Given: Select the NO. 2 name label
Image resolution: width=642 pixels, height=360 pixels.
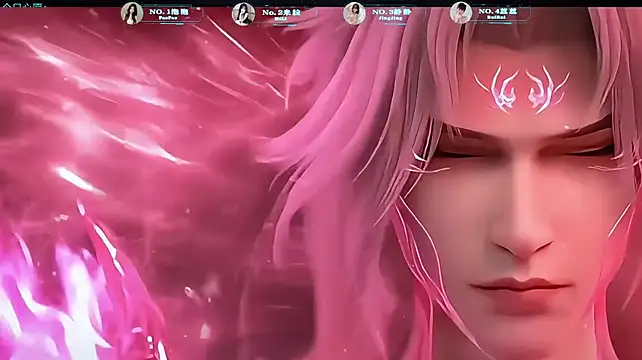Looking at the screenshot, I should pyautogui.click(x=281, y=14).
